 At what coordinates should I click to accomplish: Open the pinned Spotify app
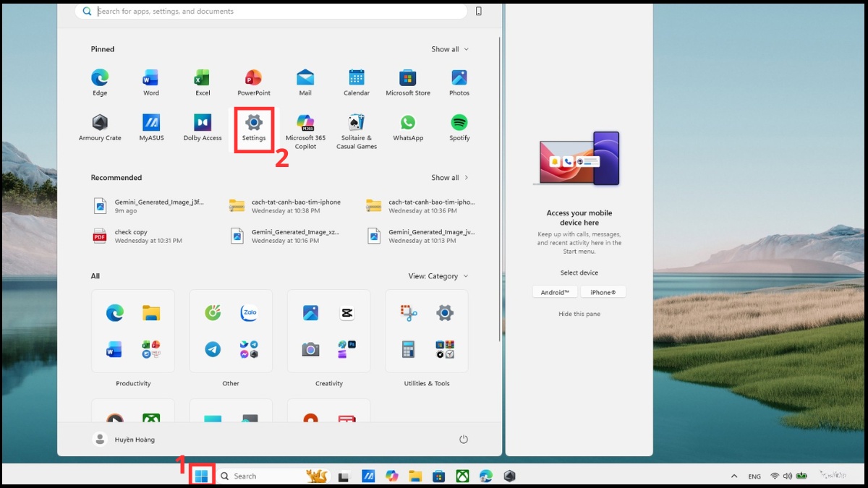tap(459, 127)
